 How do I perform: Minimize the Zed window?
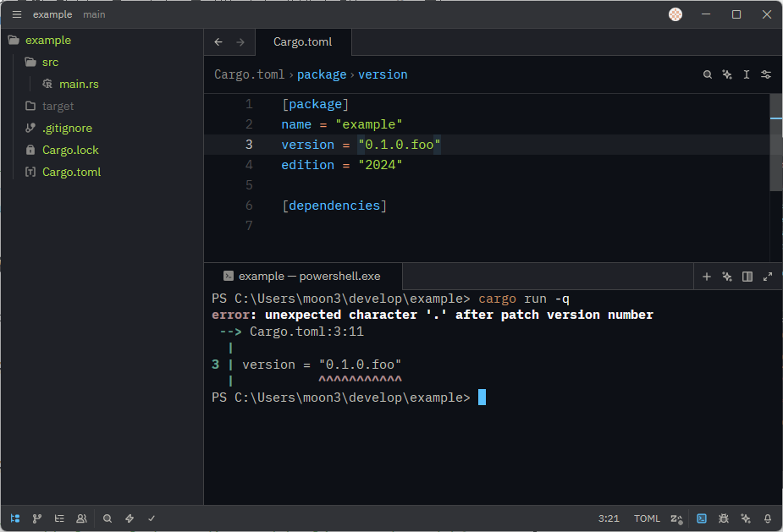coord(706,14)
